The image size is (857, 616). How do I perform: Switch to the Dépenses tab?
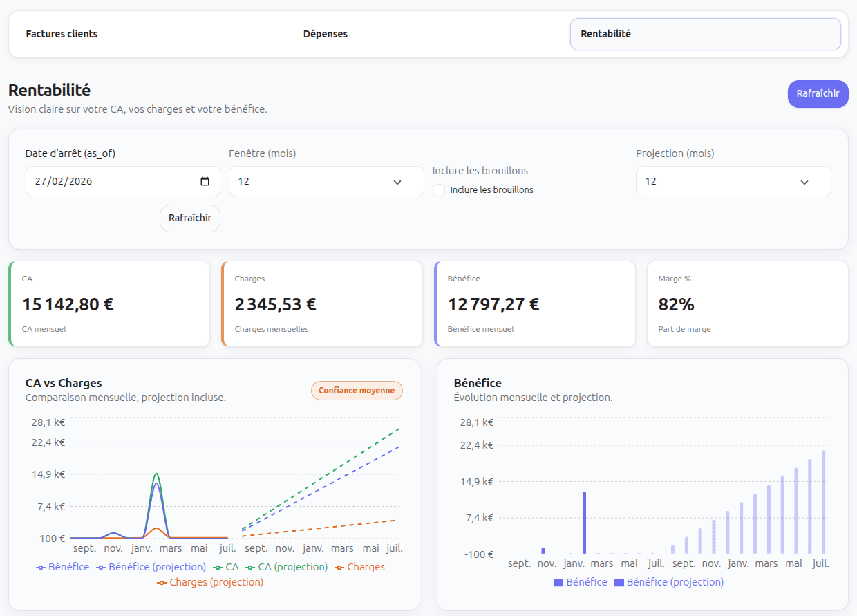pyautogui.click(x=325, y=33)
